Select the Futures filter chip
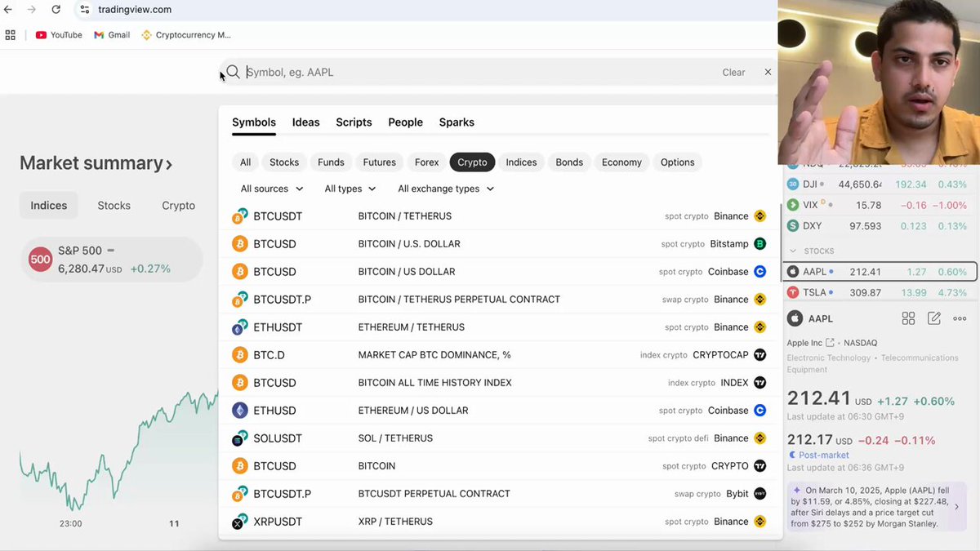Viewport: 980px width, 551px height. coord(380,162)
